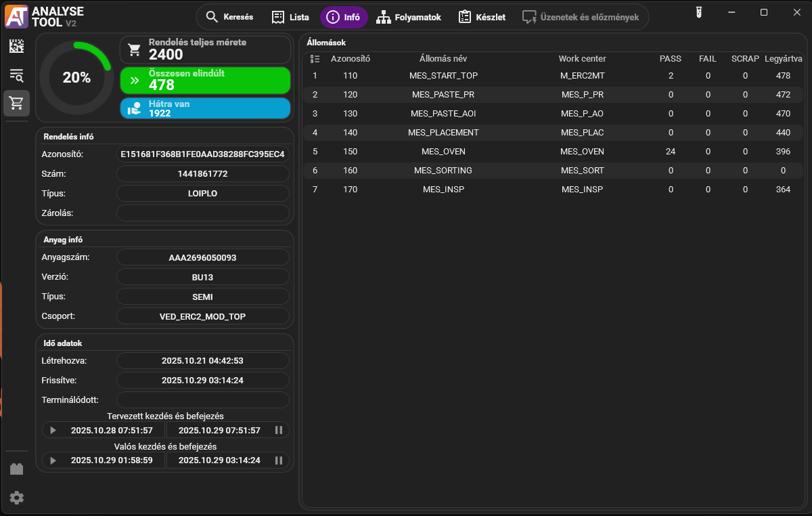Screen dimensions: 812x516
Task: Click the 20% circular progress indicator
Action: click(x=76, y=78)
